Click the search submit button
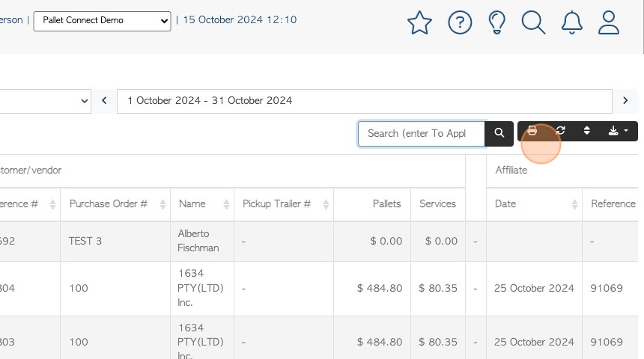644x359 pixels. [499, 133]
